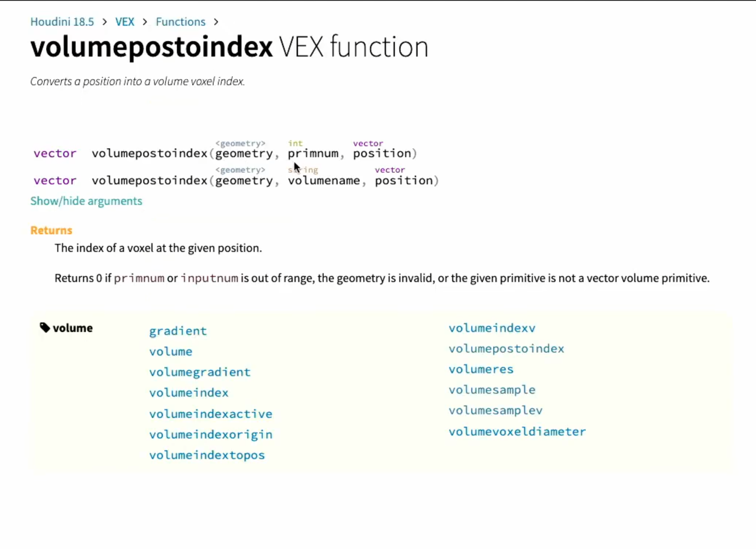Open the volumevoxeldiameter function link
The height and width of the screenshot is (549, 756).
pos(517,431)
